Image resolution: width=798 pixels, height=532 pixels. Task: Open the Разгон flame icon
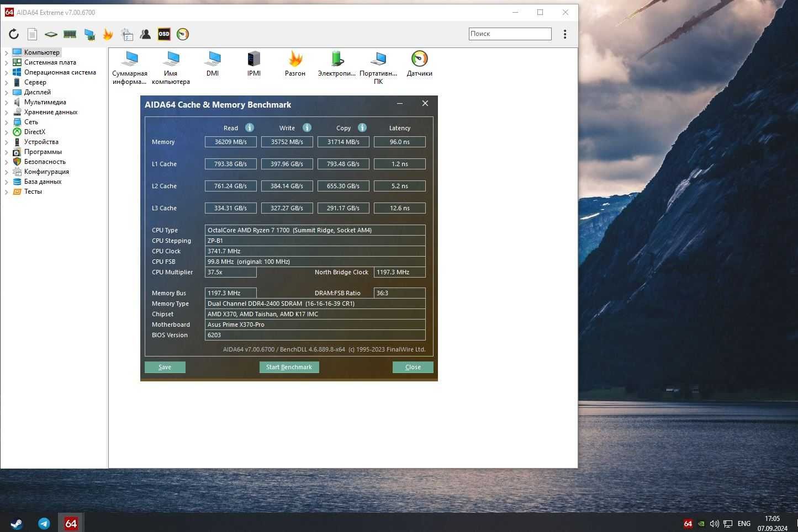pos(295,64)
